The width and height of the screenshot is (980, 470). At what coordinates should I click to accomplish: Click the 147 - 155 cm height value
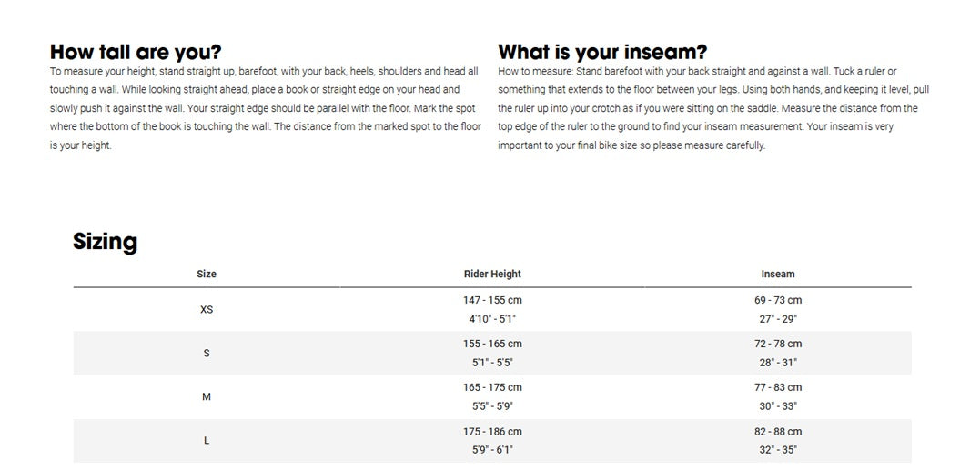[x=492, y=300]
